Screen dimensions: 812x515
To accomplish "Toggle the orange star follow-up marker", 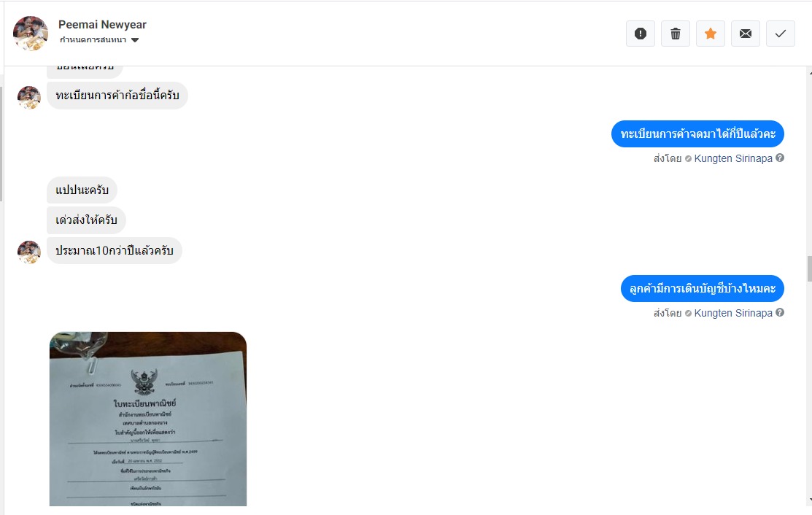I will click(x=711, y=34).
